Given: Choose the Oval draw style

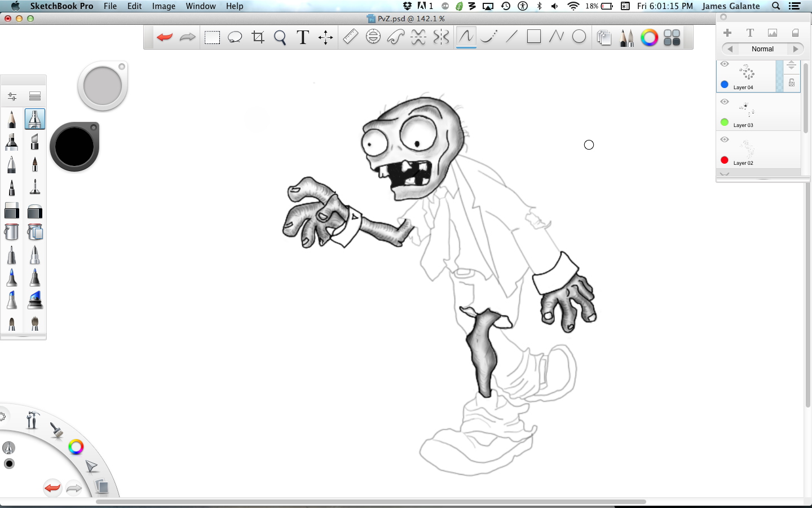Looking at the screenshot, I should (x=579, y=37).
